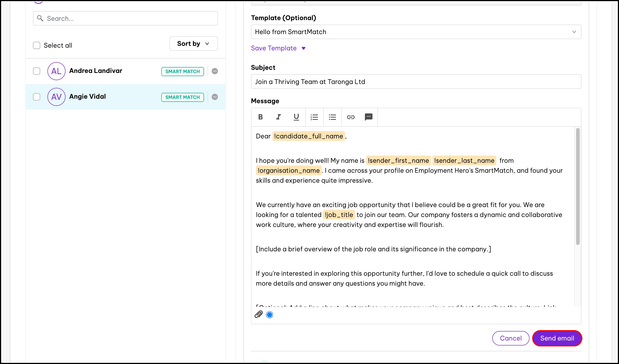
Task: Click the message editor vertical scrollbar
Action: click(x=577, y=187)
